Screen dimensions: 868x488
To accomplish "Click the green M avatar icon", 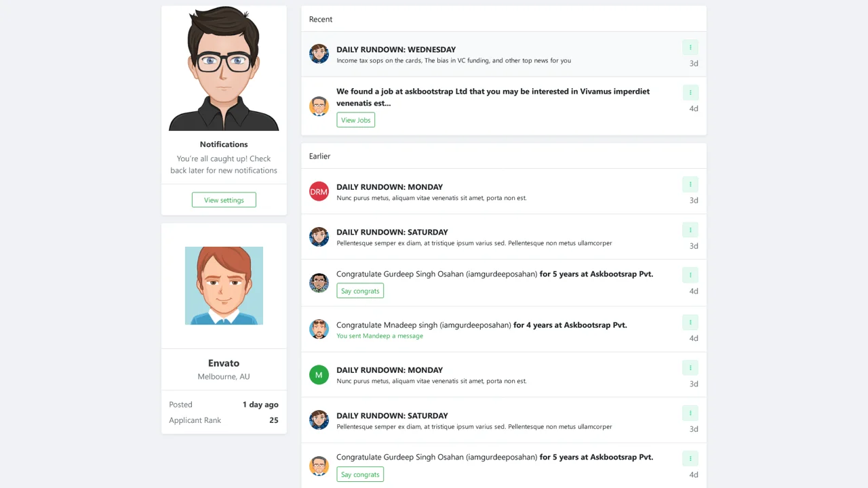I will tap(319, 375).
